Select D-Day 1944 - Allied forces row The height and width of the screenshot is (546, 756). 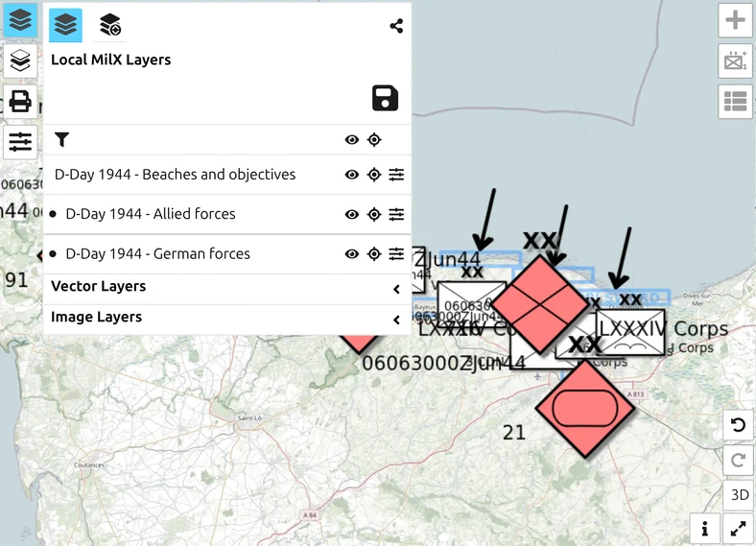(227, 215)
